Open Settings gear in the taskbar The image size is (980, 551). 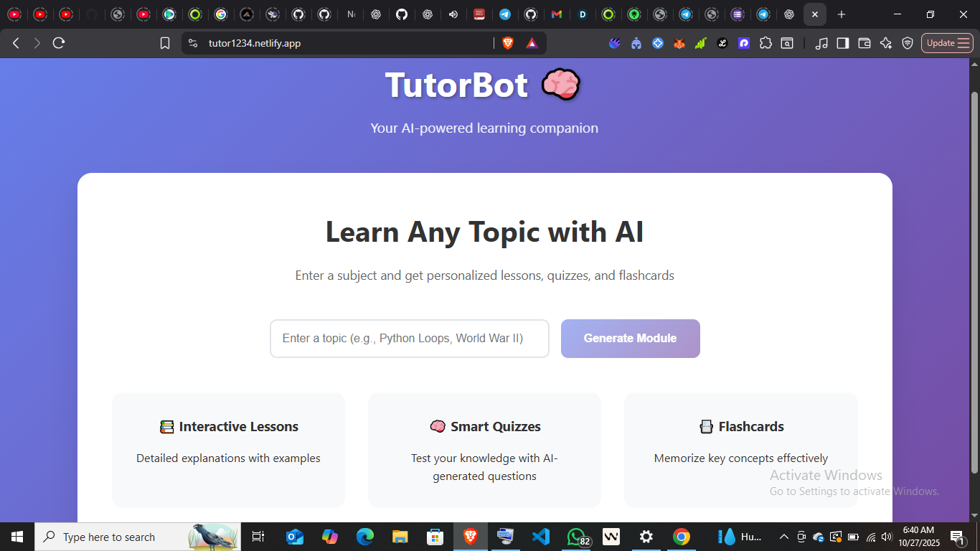646,537
